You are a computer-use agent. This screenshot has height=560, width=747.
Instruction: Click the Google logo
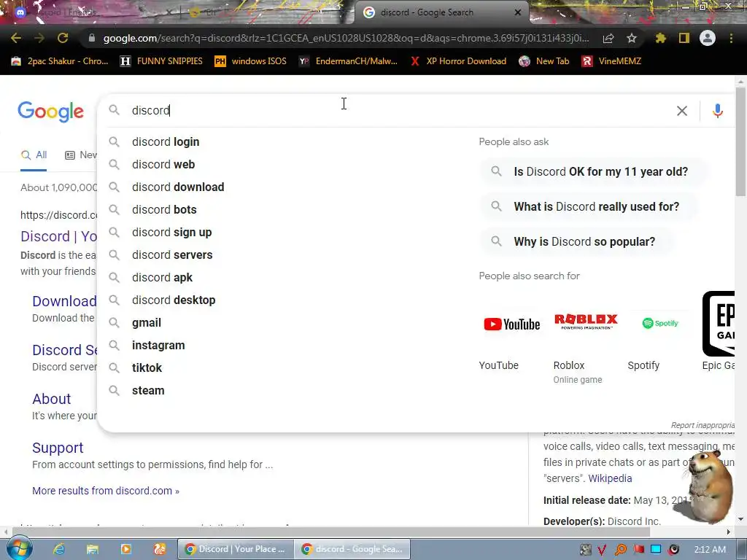[51, 112]
